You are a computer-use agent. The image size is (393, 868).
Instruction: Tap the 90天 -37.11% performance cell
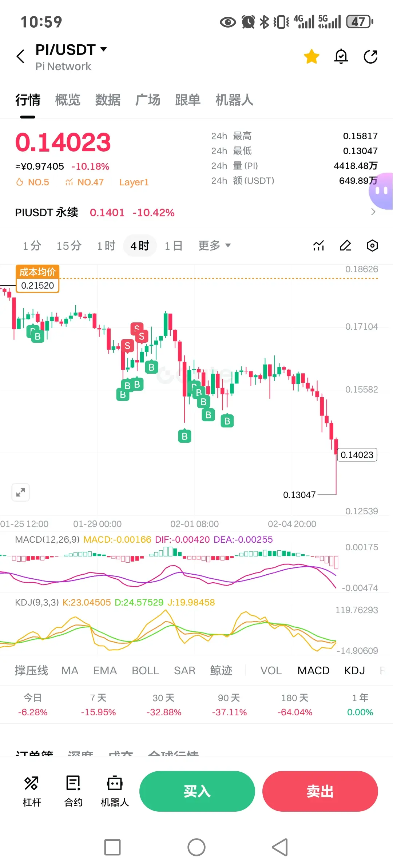click(229, 704)
